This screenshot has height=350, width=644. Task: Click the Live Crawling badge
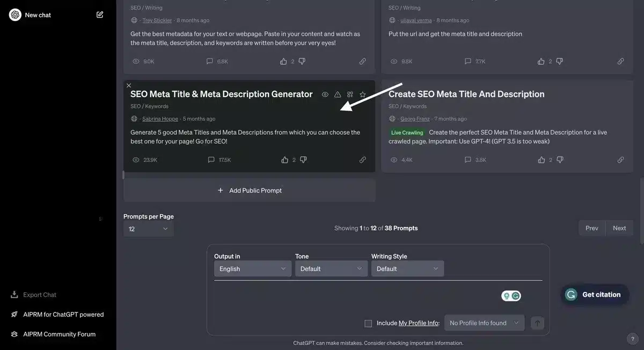pyautogui.click(x=407, y=133)
